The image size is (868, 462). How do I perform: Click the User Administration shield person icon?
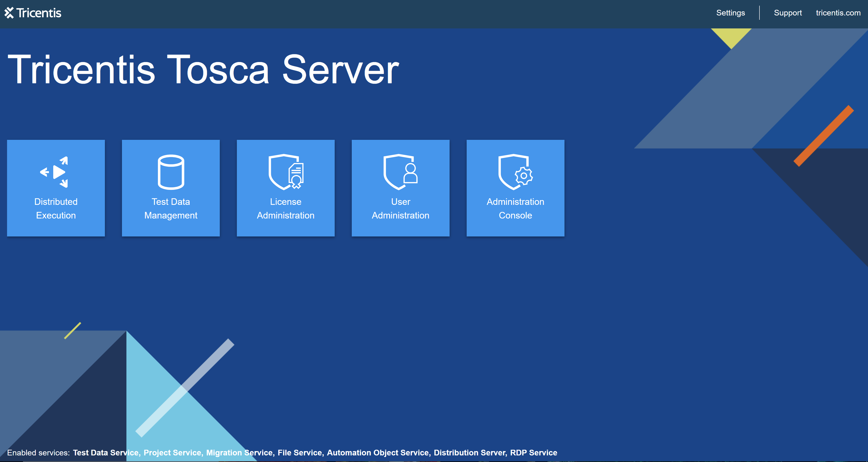tap(400, 172)
